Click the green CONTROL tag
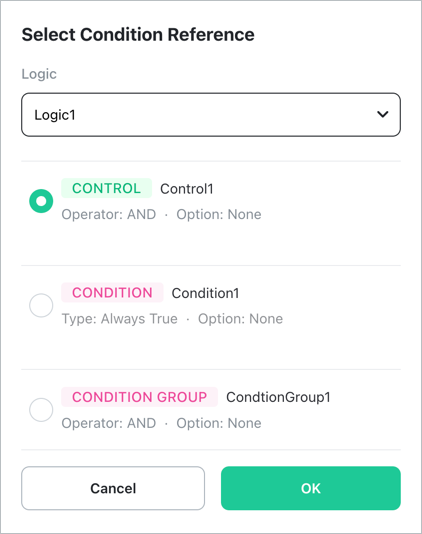Image resolution: width=422 pixels, height=534 pixels. 106,188
